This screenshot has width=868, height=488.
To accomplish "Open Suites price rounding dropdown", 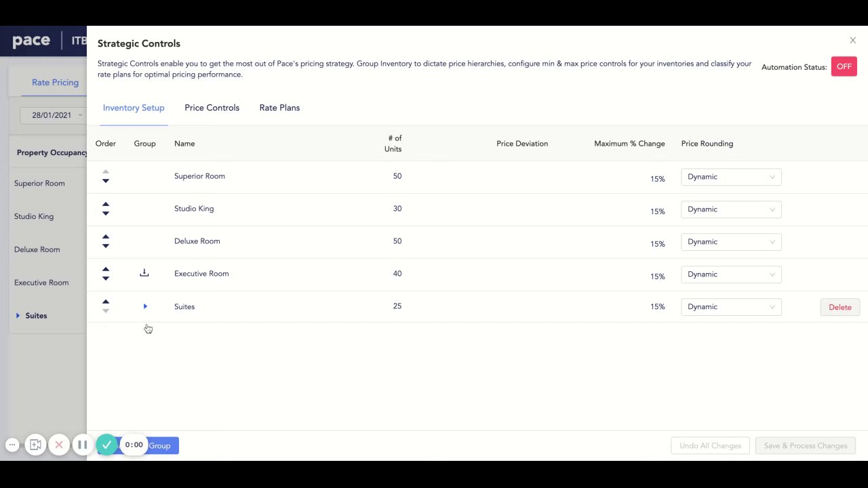I will click(x=731, y=307).
